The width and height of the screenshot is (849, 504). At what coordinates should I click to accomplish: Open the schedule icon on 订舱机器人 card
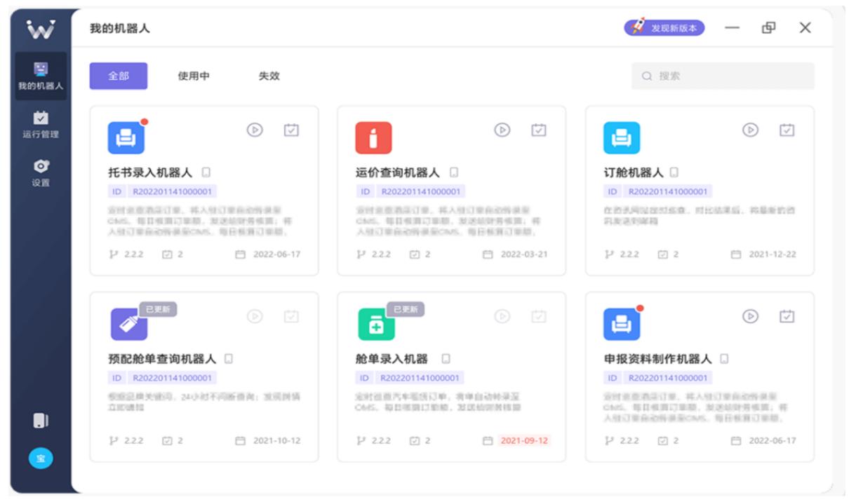tap(787, 130)
